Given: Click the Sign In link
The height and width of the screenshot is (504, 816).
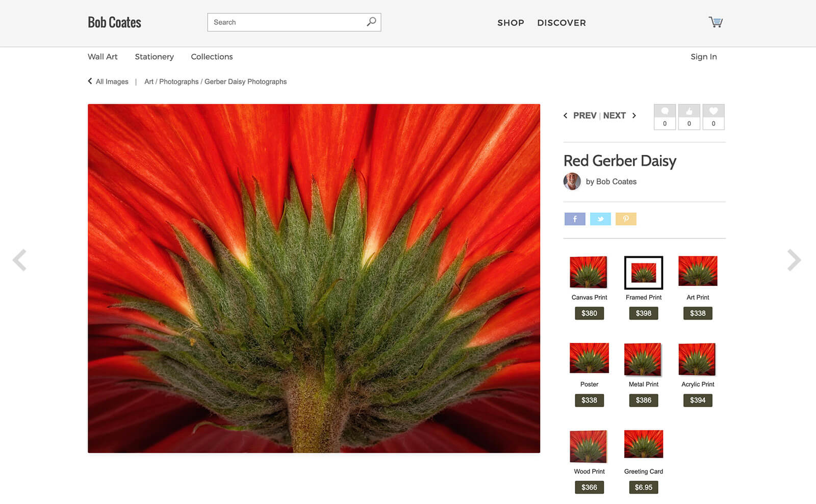Looking at the screenshot, I should click(703, 57).
